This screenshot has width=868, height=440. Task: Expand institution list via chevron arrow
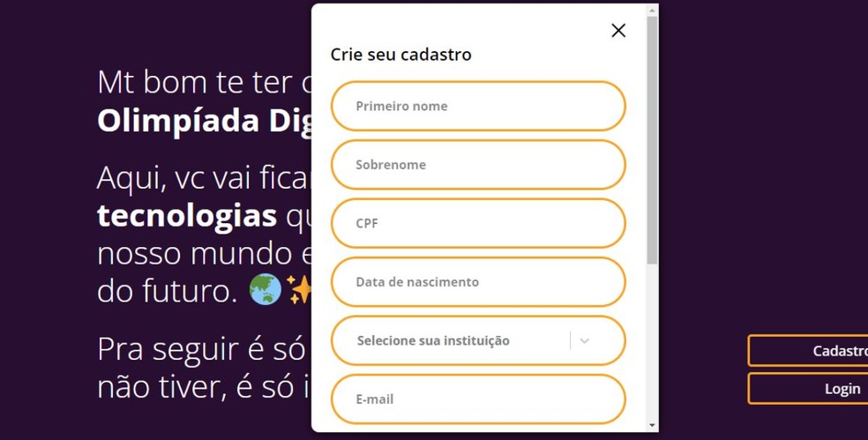pyautogui.click(x=584, y=340)
